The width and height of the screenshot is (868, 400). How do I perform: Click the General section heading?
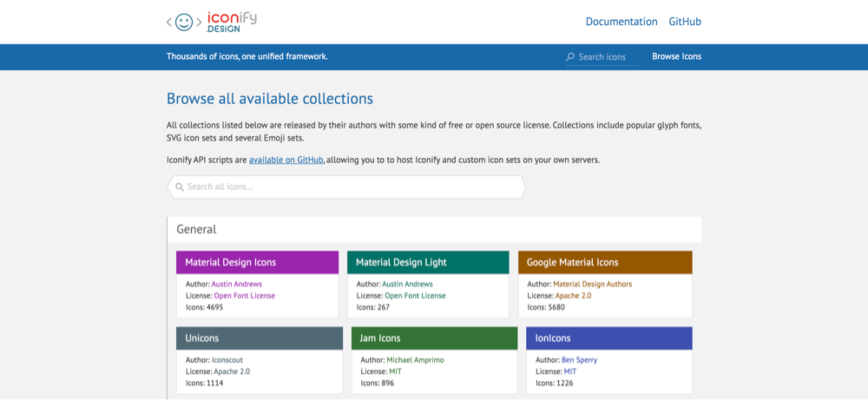coord(196,229)
